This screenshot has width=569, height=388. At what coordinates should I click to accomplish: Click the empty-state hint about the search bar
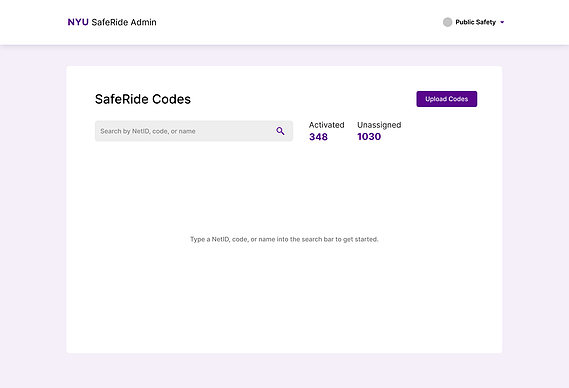click(284, 239)
